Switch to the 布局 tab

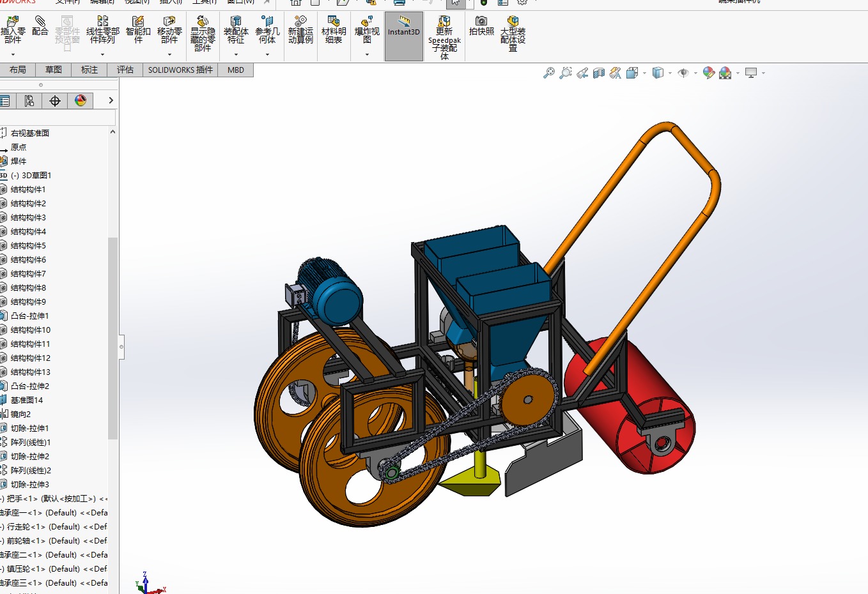point(18,70)
